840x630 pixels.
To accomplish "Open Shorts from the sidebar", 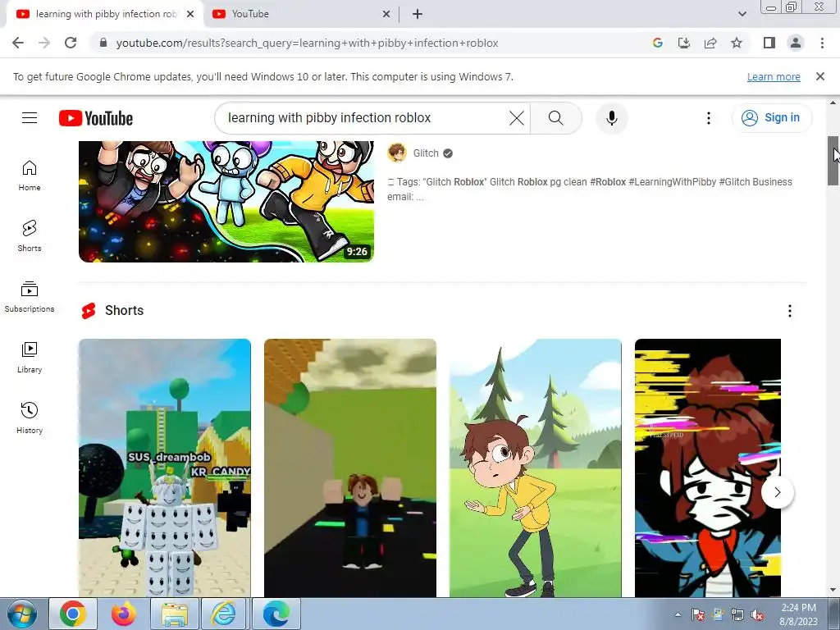I will tap(30, 236).
